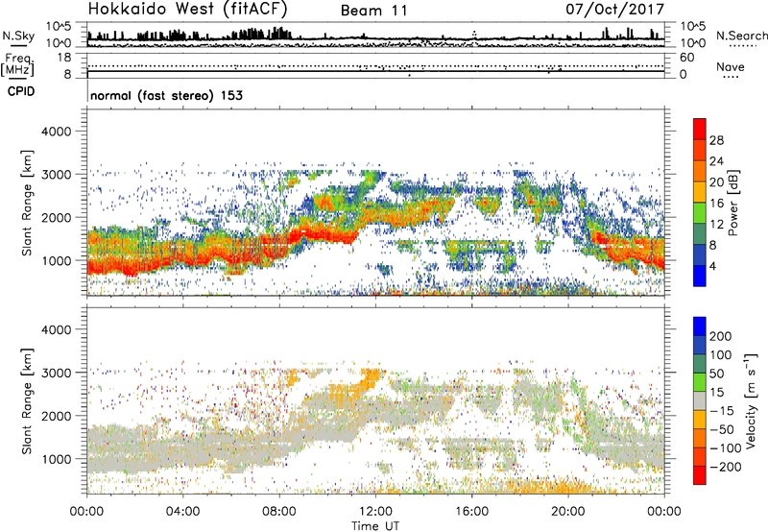Click the '12:00' time tick label
The image size is (768, 532).
375,512
